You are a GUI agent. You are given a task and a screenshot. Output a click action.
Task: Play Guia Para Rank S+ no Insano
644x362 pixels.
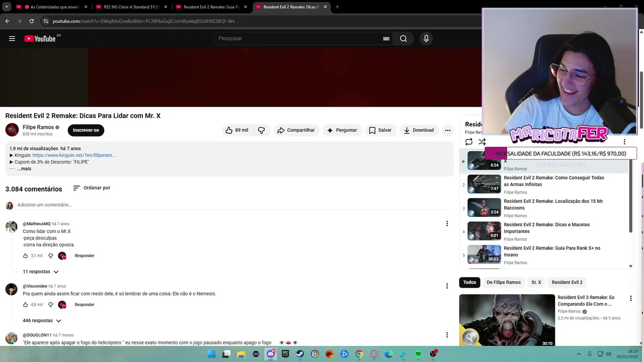[545, 255]
